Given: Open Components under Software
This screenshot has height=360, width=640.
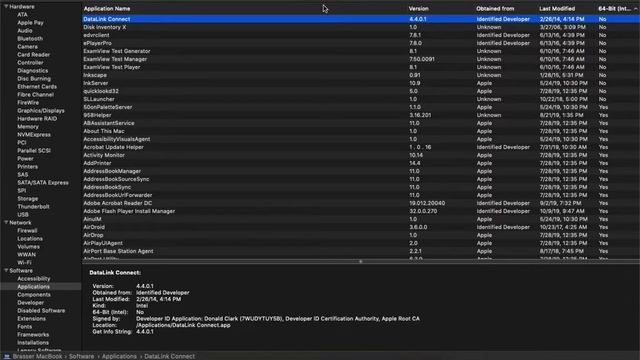Looking at the screenshot, I should (34, 295).
